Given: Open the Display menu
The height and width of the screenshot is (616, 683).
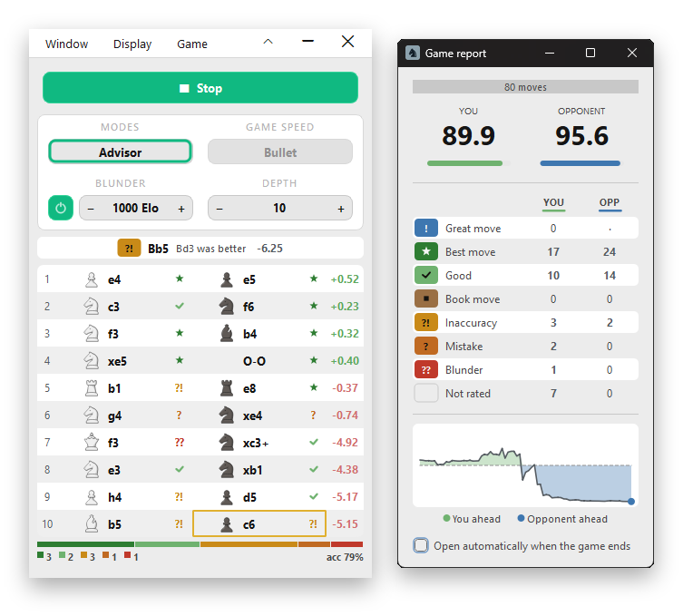Looking at the screenshot, I should (132, 44).
